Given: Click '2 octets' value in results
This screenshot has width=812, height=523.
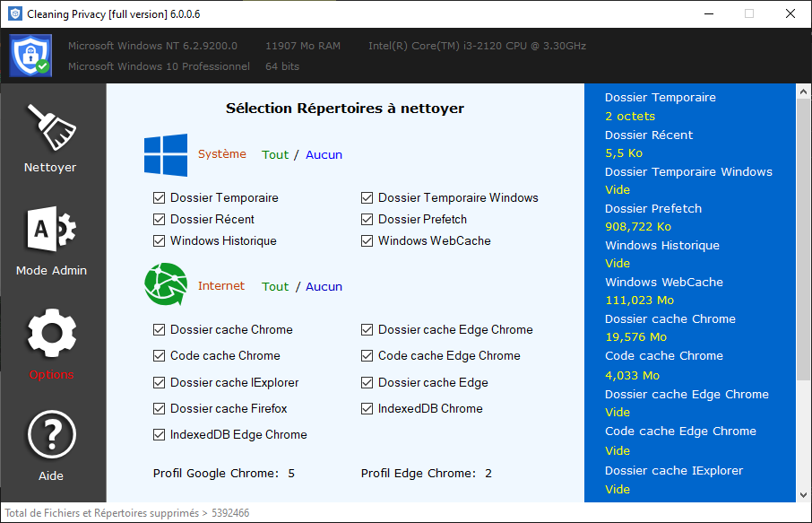Looking at the screenshot, I should (630, 116).
